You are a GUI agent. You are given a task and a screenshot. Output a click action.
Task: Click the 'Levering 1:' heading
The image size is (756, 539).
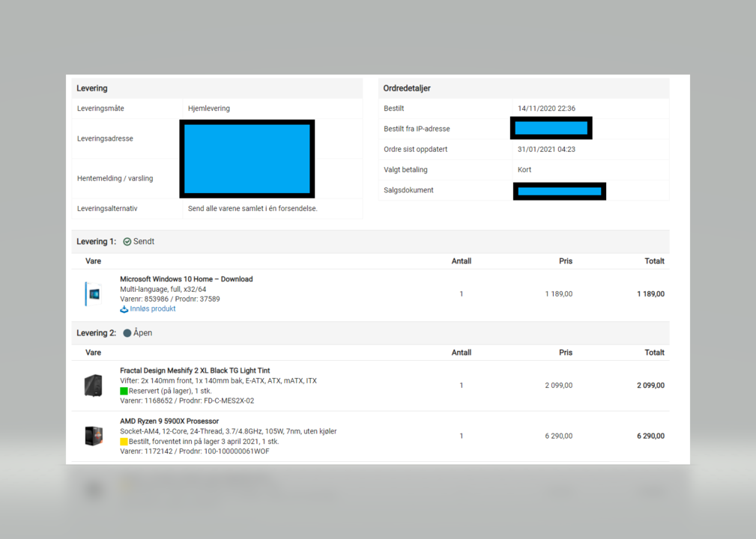coord(97,242)
